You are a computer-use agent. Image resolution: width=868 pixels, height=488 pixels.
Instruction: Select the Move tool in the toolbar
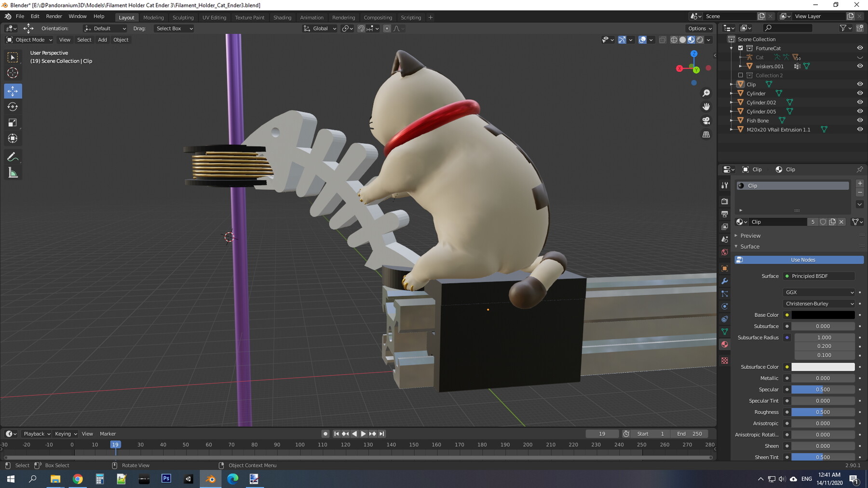[x=12, y=91]
